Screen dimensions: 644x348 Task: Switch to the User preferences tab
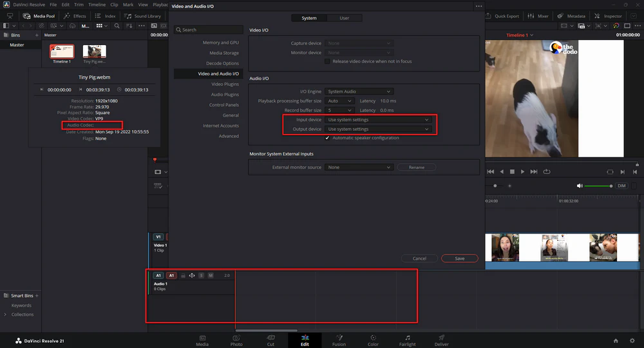(x=344, y=18)
